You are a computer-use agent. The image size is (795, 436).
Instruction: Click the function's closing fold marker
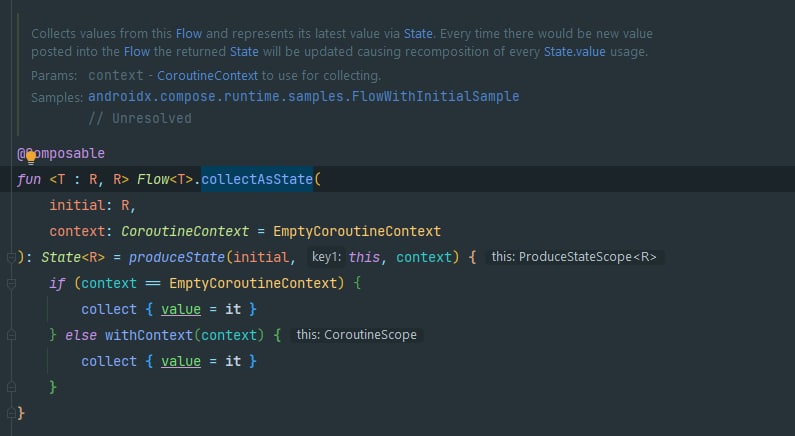tap(9, 412)
